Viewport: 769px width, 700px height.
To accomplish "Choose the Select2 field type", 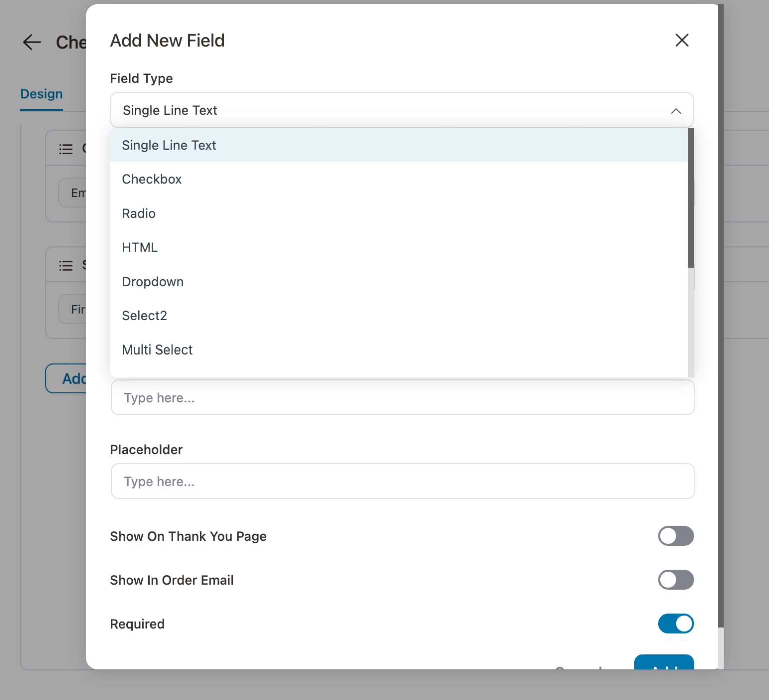I will pyautogui.click(x=144, y=315).
